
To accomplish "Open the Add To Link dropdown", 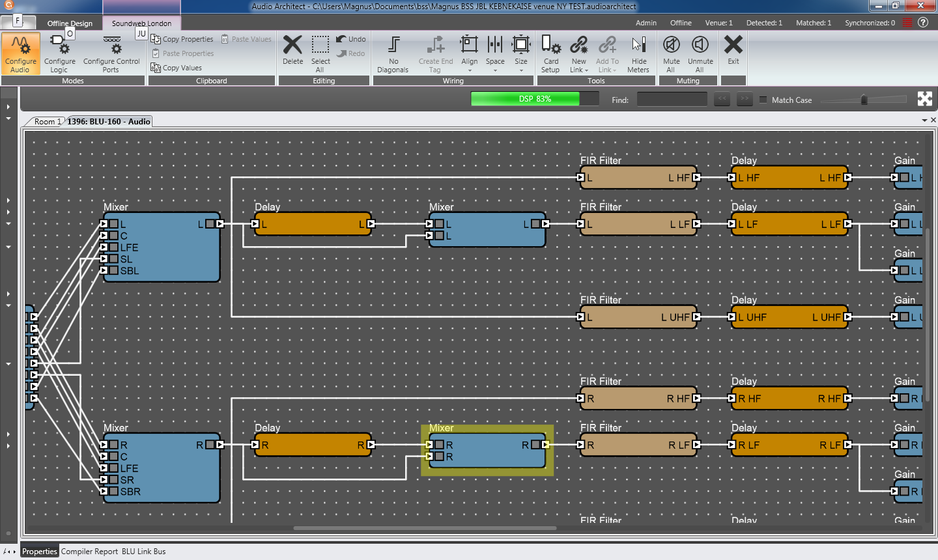I will (x=607, y=53).
